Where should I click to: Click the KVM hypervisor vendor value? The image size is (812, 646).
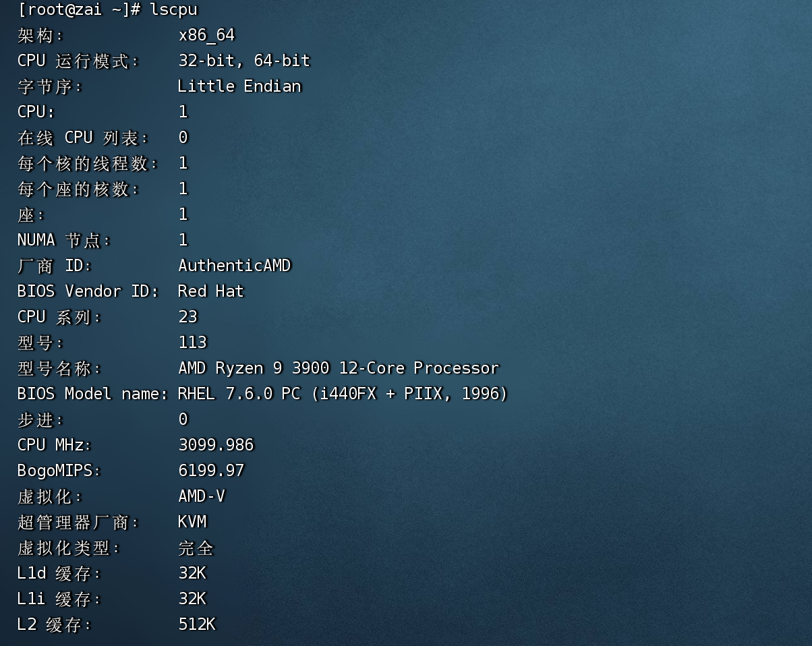click(192, 522)
